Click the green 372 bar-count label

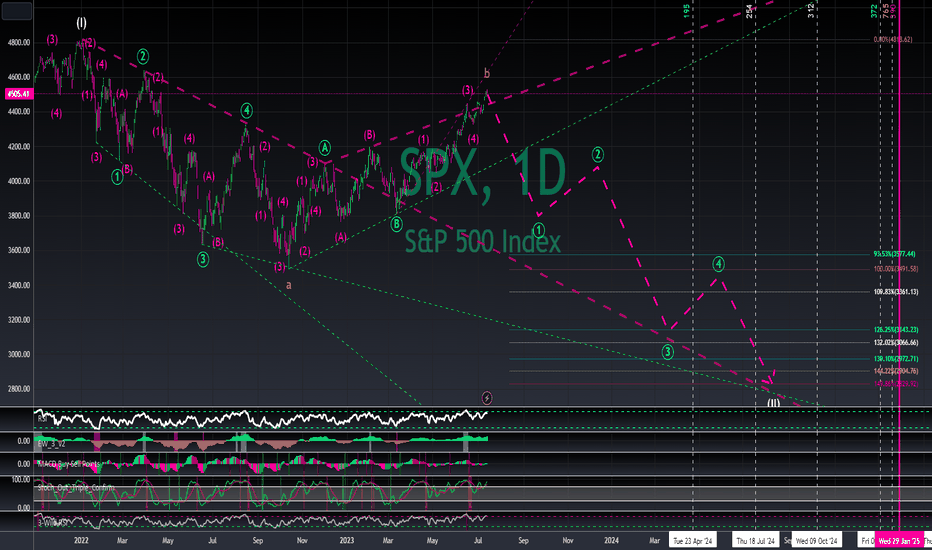874,11
